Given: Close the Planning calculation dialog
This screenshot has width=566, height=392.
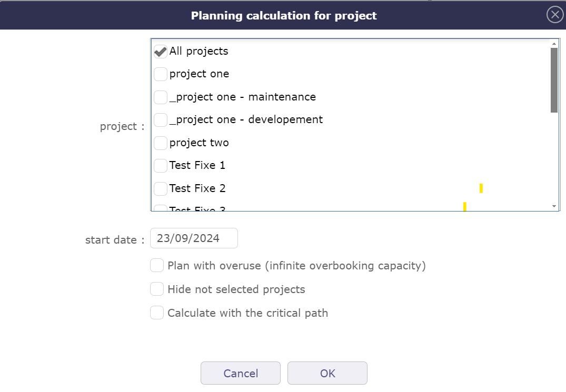Looking at the screenshot, I should pos(554,15).
